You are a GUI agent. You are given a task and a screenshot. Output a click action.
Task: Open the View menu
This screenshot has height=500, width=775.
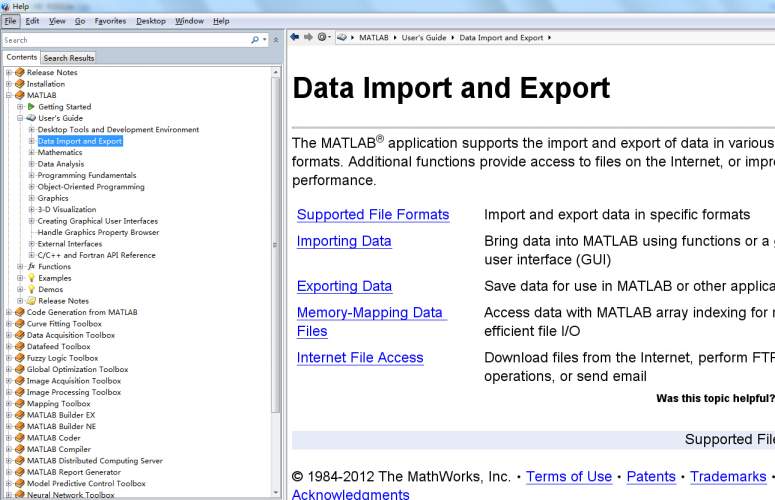[x=57, y=21]
